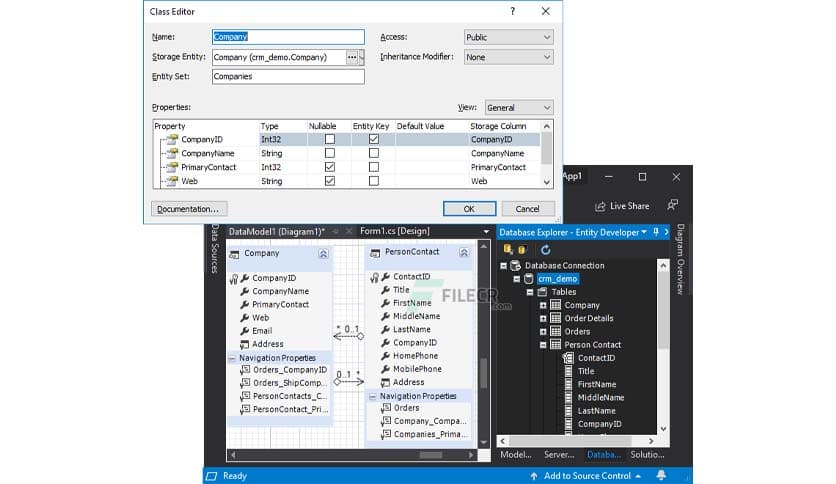Click the feedback icon beside Live Share
Image resolution: width=836 pixels, height=484 pixels.
tap(672, 205)
